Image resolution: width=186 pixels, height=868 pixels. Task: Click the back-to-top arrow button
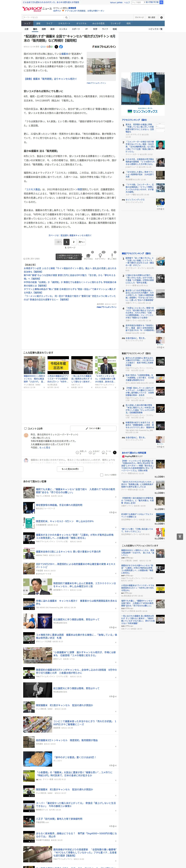click(180, 537)
